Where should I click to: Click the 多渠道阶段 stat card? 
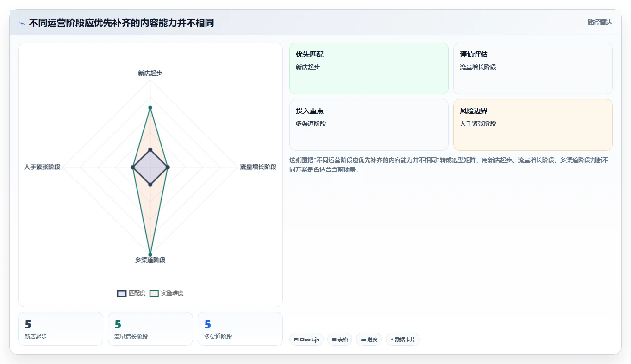click(x=240, y=329)
